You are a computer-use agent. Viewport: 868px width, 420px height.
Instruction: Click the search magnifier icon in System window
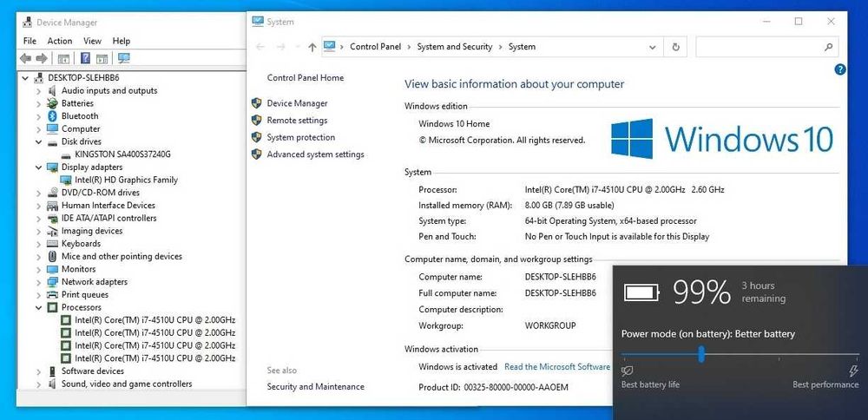(829, 47)
